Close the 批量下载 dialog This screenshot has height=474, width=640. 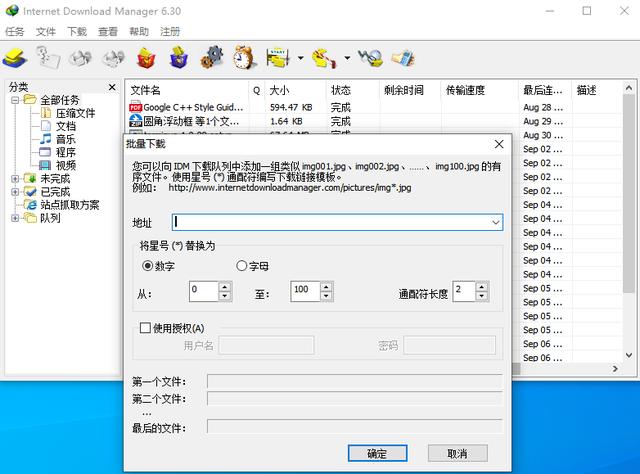pyautogui.click(x=499, y=144)
